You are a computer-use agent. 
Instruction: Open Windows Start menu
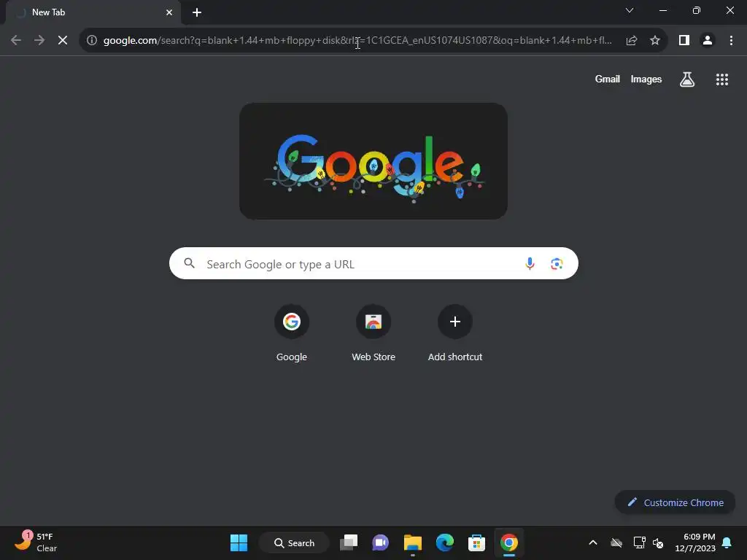click(x=239, y=542)
